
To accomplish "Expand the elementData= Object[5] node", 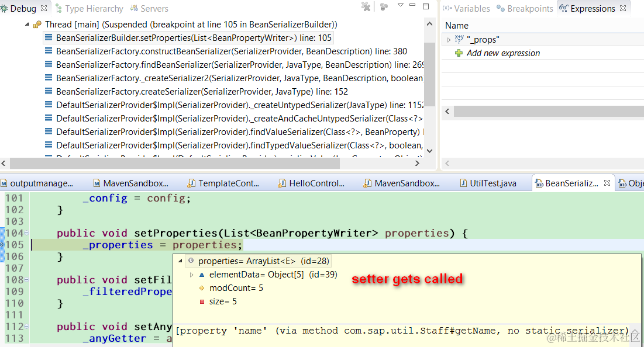I will coord(191,275).
